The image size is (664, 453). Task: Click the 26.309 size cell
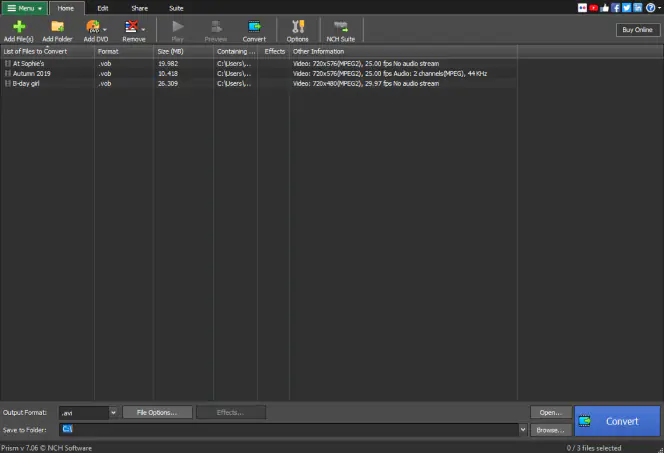[168, 83]
